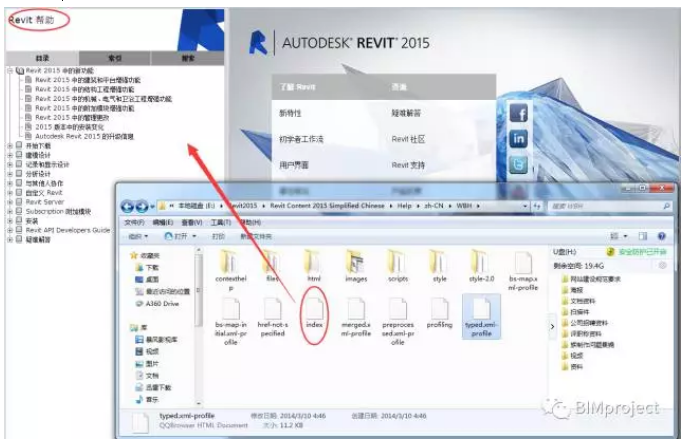Click the expand chevron on U盘 side panel
Image resolution: width=689 pixels, height=445 pixels.
(x=552, y=326)
